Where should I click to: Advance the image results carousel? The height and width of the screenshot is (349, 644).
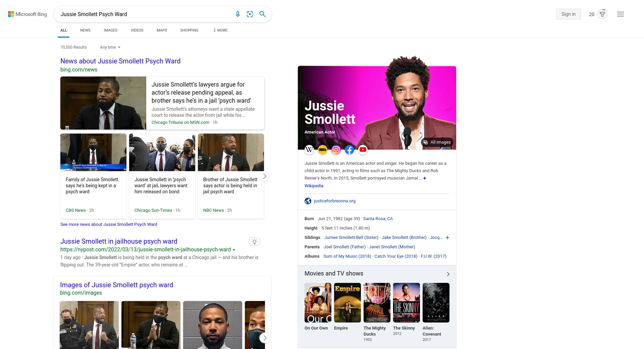[x=265, y=338]
